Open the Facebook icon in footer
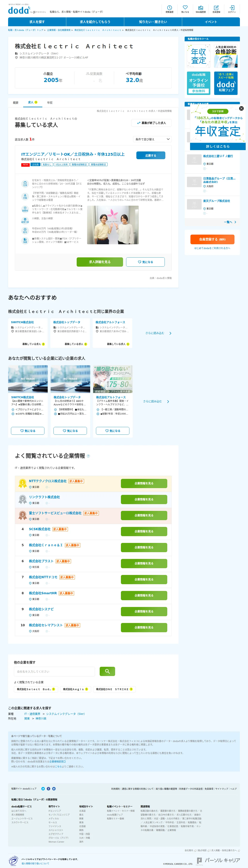The width and height of the screenshot is (248, 868). [x=49, y=789]
